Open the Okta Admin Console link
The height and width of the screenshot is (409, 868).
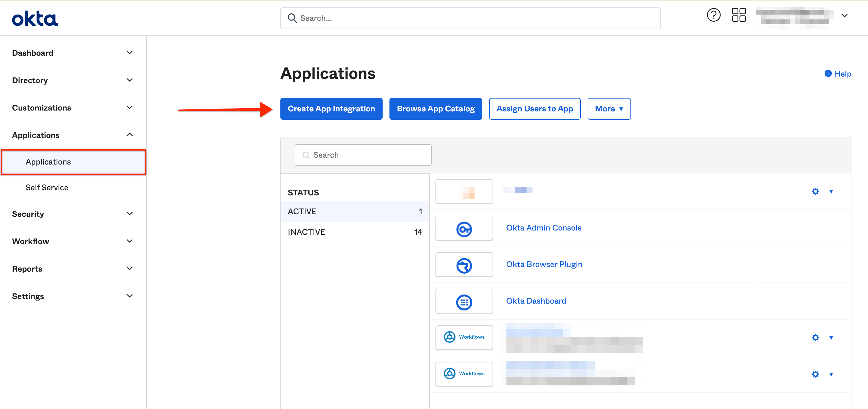544,228
